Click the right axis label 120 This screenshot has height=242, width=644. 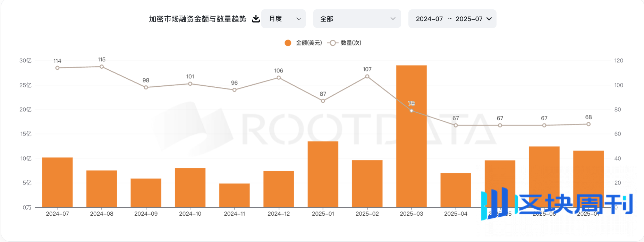click(619, 61)
